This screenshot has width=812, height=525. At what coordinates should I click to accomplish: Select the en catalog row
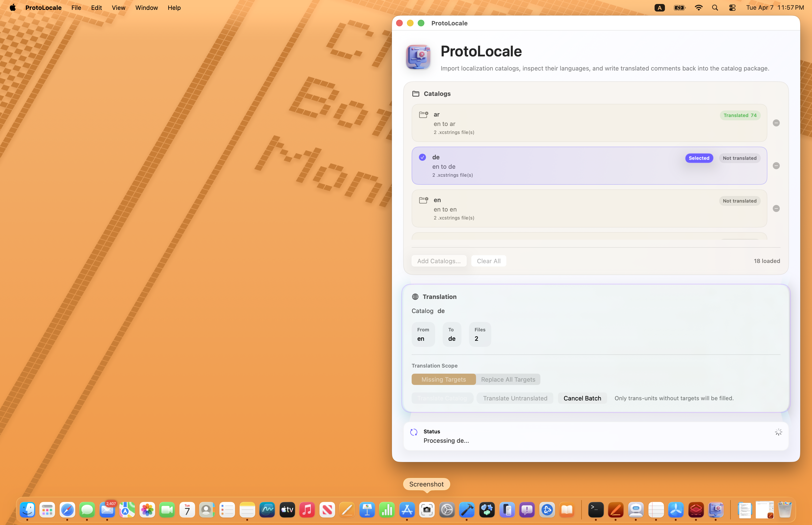572,209
